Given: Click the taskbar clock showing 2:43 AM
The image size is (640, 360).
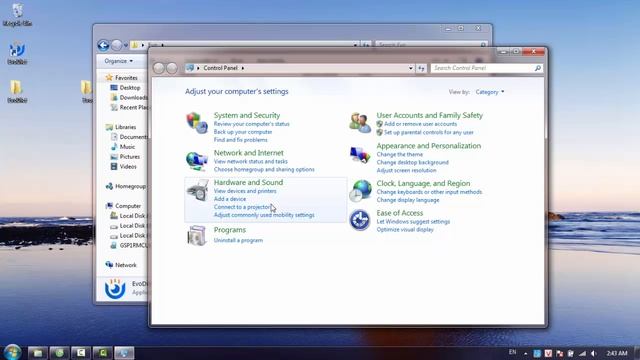Looking at the screenshot, I should coord(617,353).
